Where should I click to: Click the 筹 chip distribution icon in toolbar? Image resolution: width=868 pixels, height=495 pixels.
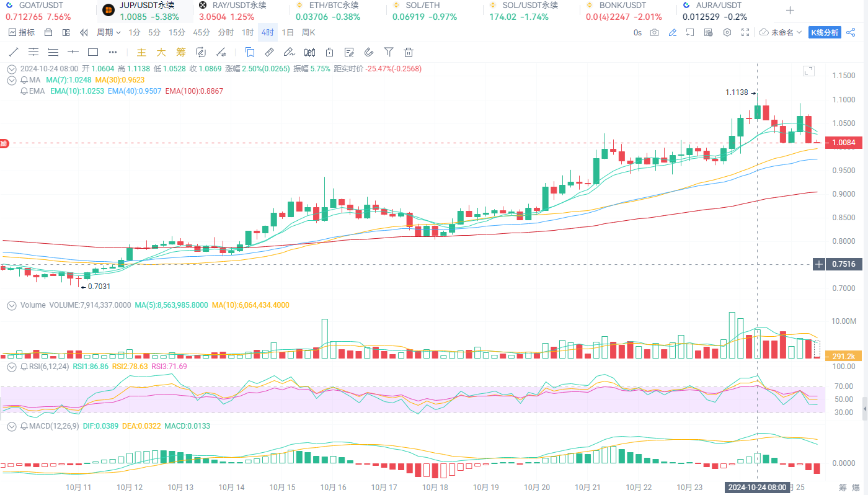pyautogui.click(x=181, y=52)
